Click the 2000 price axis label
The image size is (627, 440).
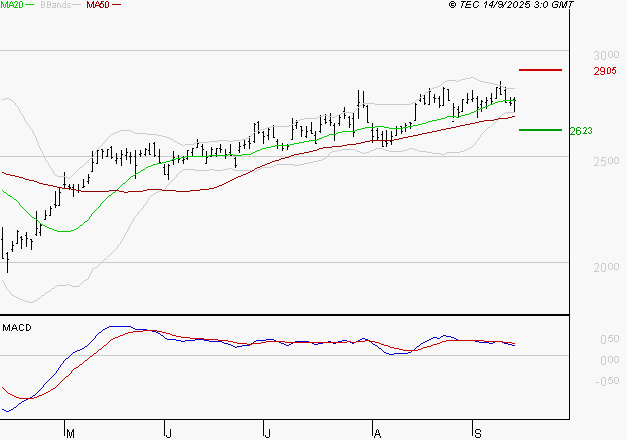coord(606,267)
